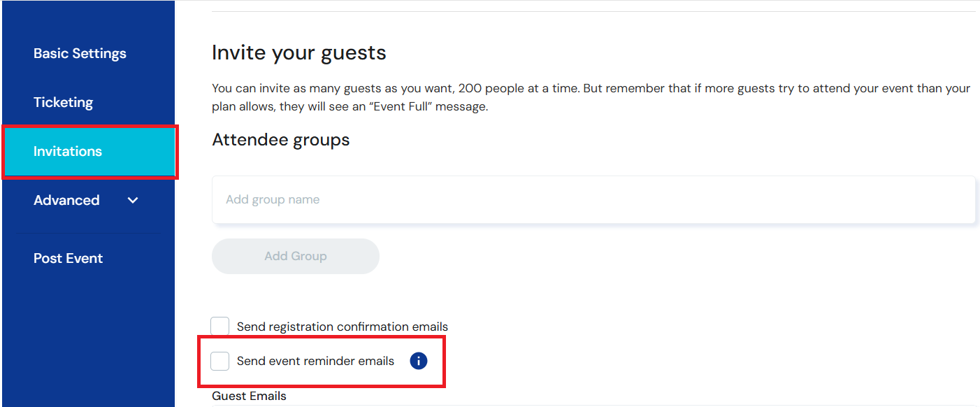980x407 pixels.
Task: Click the info icon beside event reminder emails
Action: (x=418, y=361)
